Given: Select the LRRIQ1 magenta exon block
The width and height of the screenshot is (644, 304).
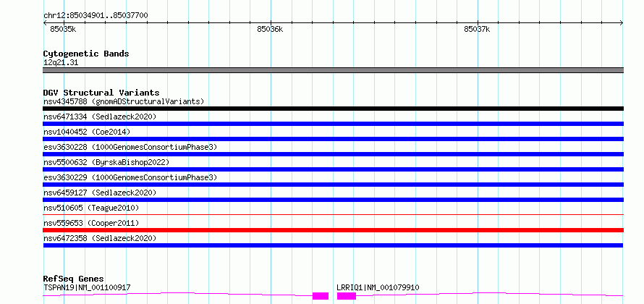Looking at the screenshot, I should tap(347, 296).
